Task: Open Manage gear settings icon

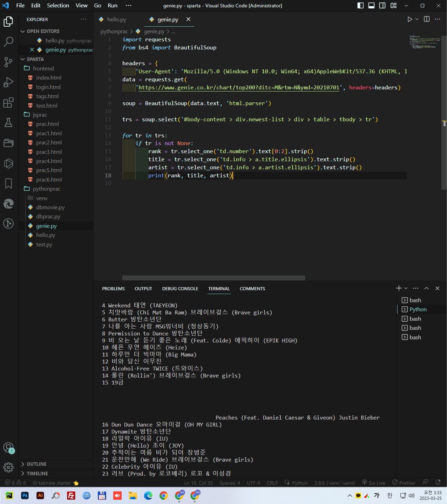Action: click(8, 467)
